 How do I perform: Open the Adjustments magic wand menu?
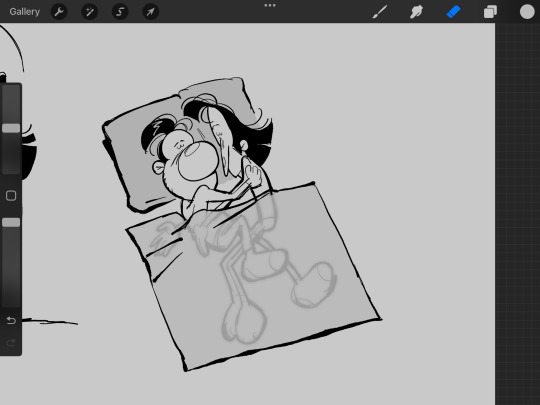[90, 12]
